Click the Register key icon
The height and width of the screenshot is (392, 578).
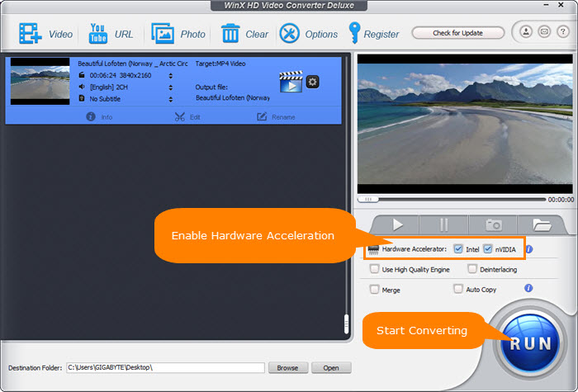(354, 33)
